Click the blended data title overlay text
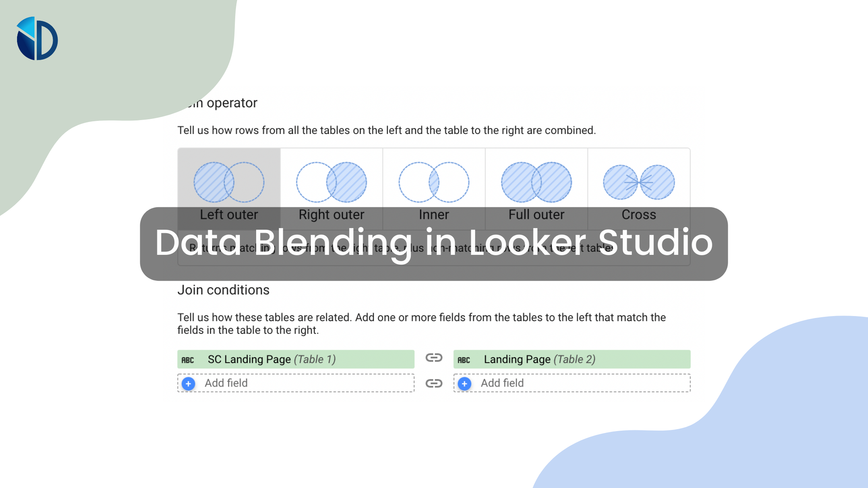868x488 pixels. 434,242
